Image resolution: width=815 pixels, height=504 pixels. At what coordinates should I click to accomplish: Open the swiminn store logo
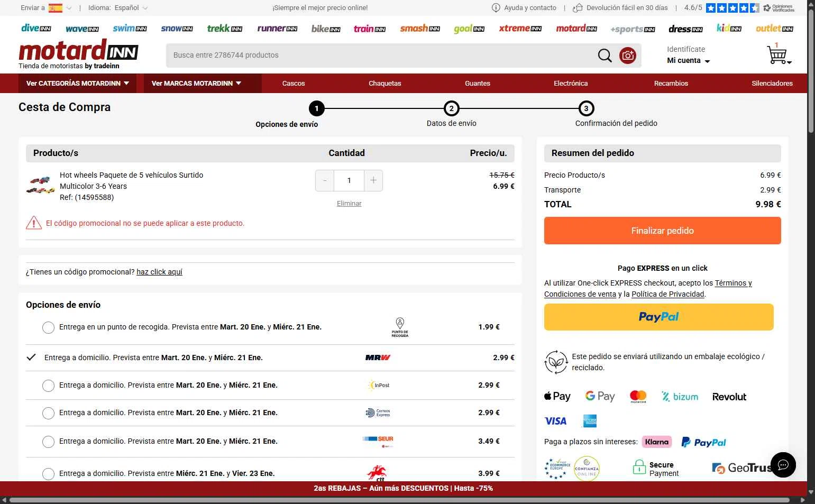130,29
